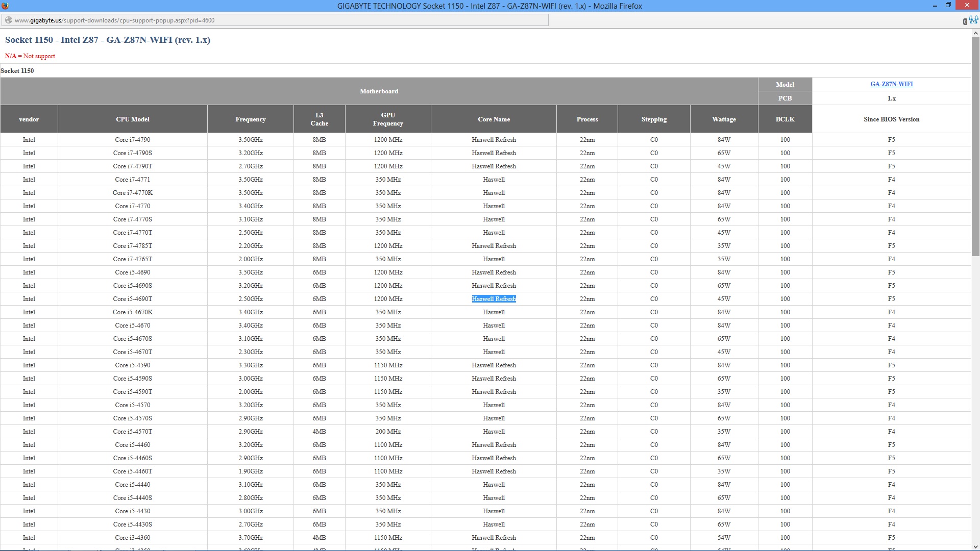The width and height of the screenshot is (980, 551).
Task: Click '200 MHz' GPU frequency cell
Action: pos(388,432)
